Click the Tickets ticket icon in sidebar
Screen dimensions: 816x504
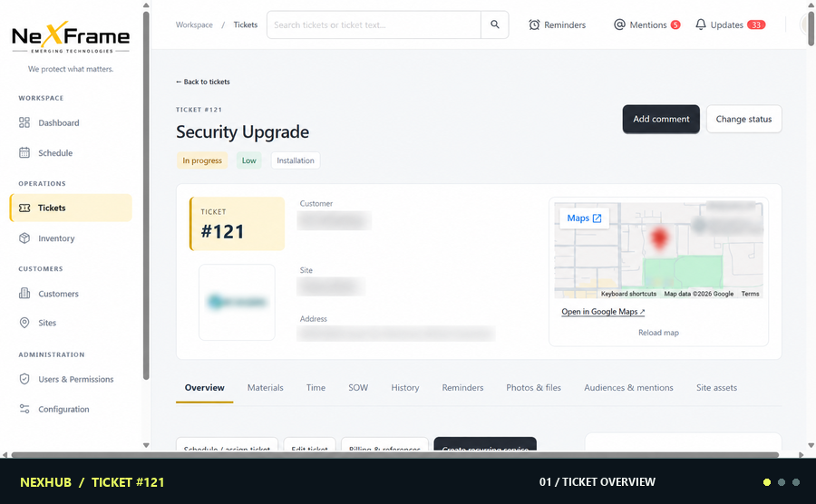click(x=24, y=208)
